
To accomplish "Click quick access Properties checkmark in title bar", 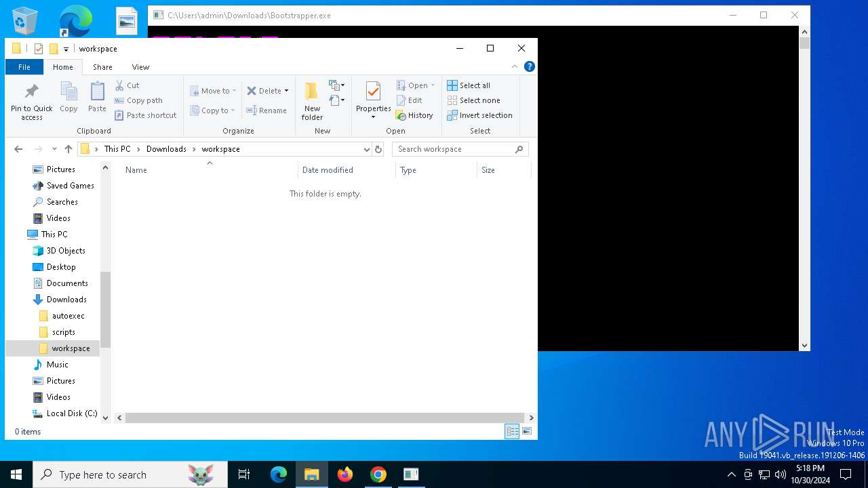I will 39,49.
